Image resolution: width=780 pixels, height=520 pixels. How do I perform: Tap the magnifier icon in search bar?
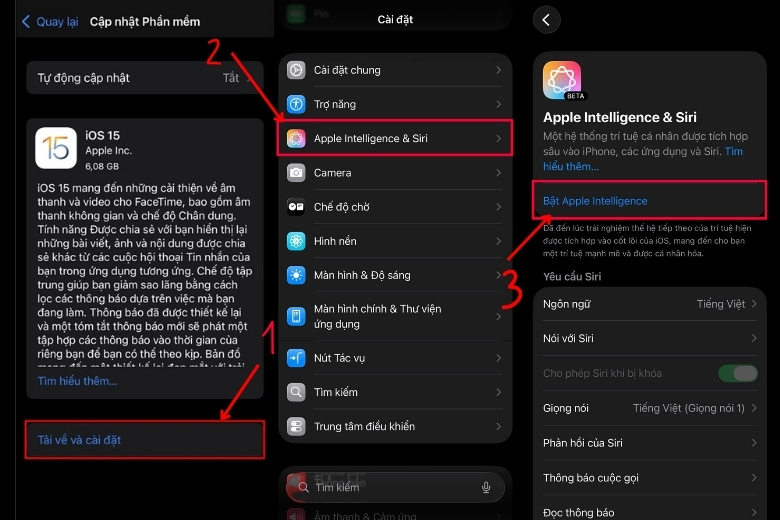click(303, 487)
